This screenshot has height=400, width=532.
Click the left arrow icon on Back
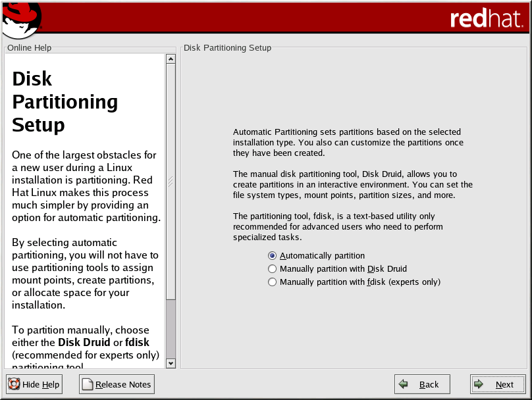pyautogui.click(x=404, y=384)
